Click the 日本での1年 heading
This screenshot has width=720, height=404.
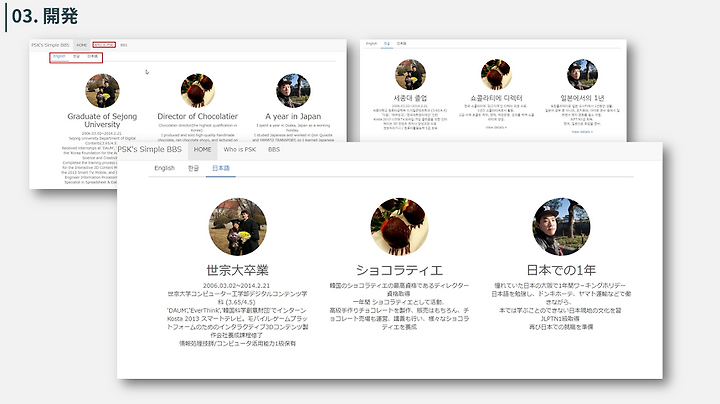click(561, 270)
